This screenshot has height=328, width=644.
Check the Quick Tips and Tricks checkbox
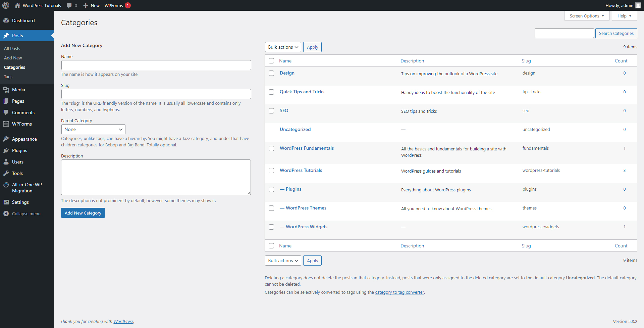point(271,92)
